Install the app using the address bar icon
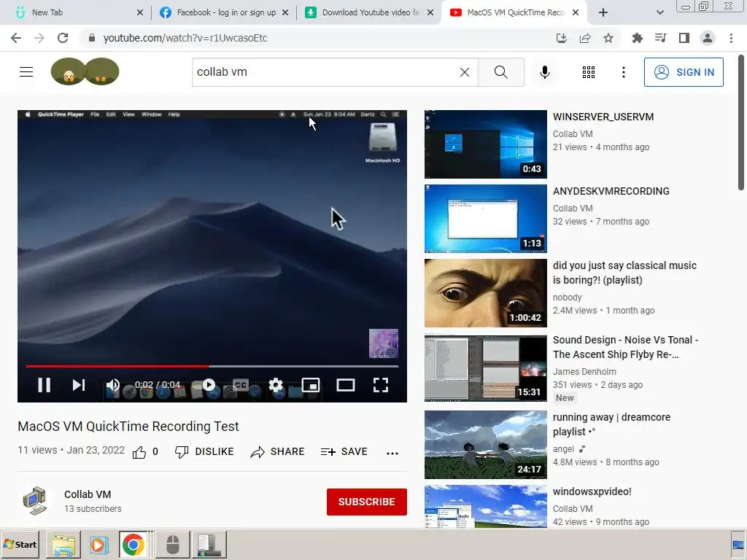Viewport: 747px width, 560px height. (561, 38)
